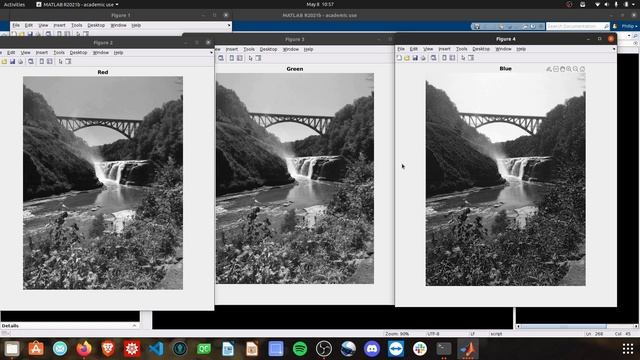Open Visual Studio Code from the dock
640x360 pixels.
click(x=156, y=349)
